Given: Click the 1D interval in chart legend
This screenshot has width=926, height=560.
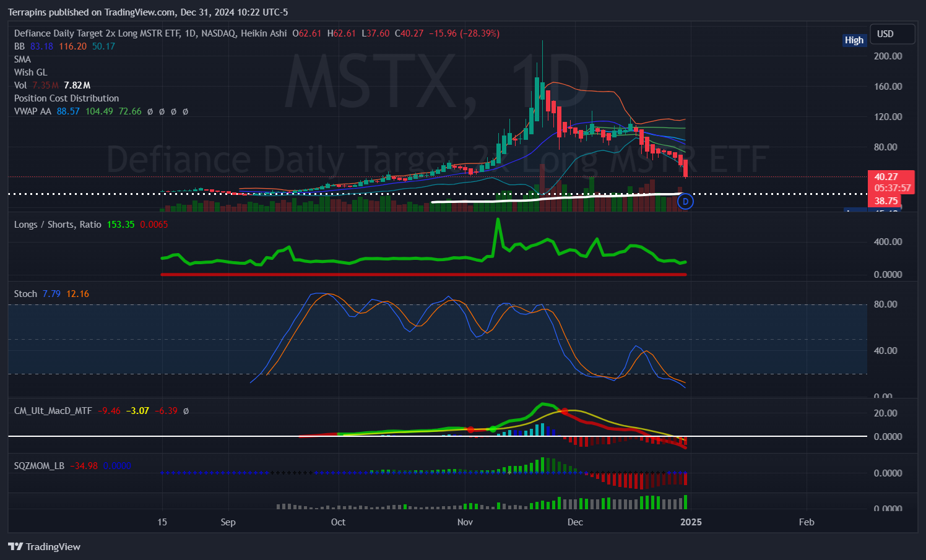Looking at the screenshot, I should coord(190,33).
